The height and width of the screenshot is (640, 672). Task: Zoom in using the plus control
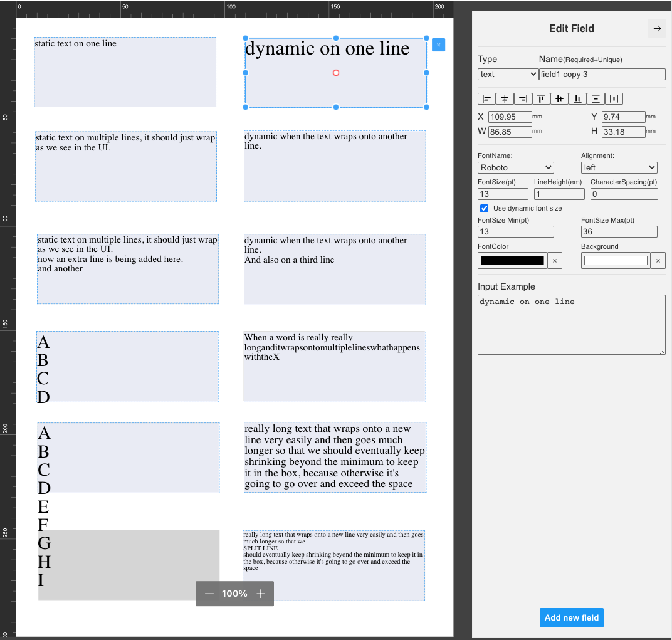click(x=260, y=594)
